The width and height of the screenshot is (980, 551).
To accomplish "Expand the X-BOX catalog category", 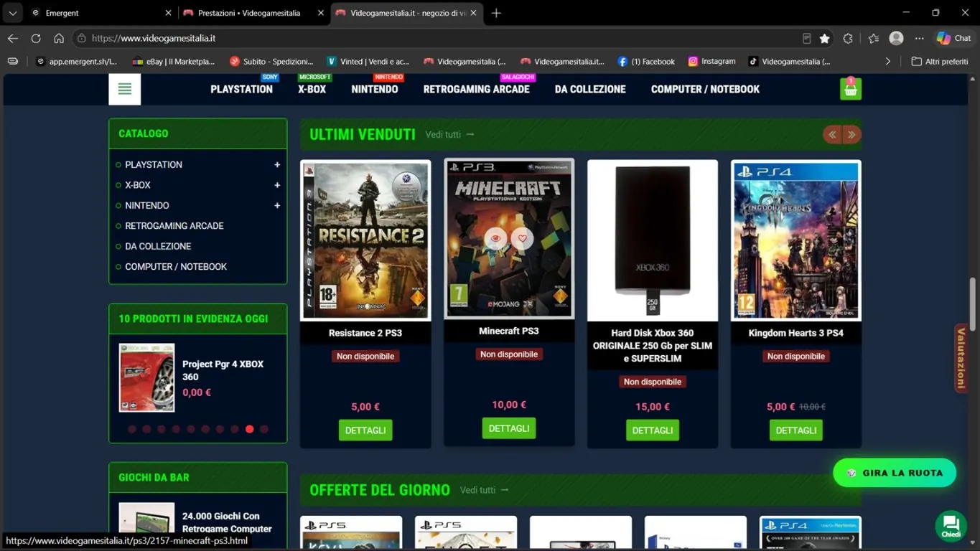I will coord(277,185).
